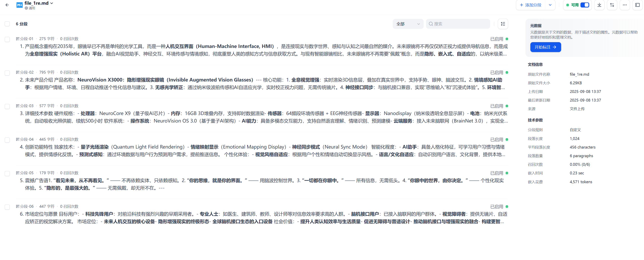The height and width of the screenshot is (260, 644).
Task: Tick the select-all checkbox beside 6 分段
Action: (7, 24)
